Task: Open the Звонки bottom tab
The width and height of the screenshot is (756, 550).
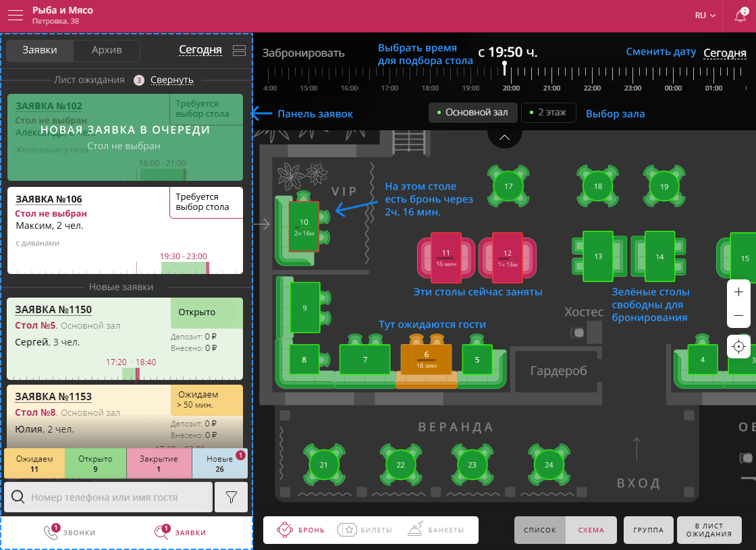Action: click(70, 532)
